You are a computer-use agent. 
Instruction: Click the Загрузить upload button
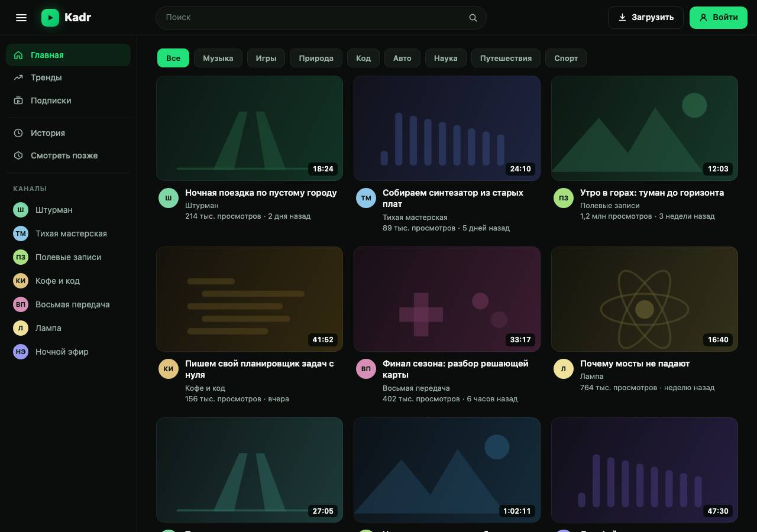646,18
